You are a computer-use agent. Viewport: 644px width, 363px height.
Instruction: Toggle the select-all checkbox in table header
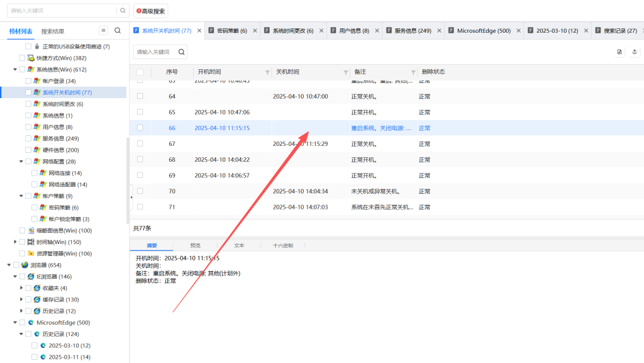click(x=140, y=72)
